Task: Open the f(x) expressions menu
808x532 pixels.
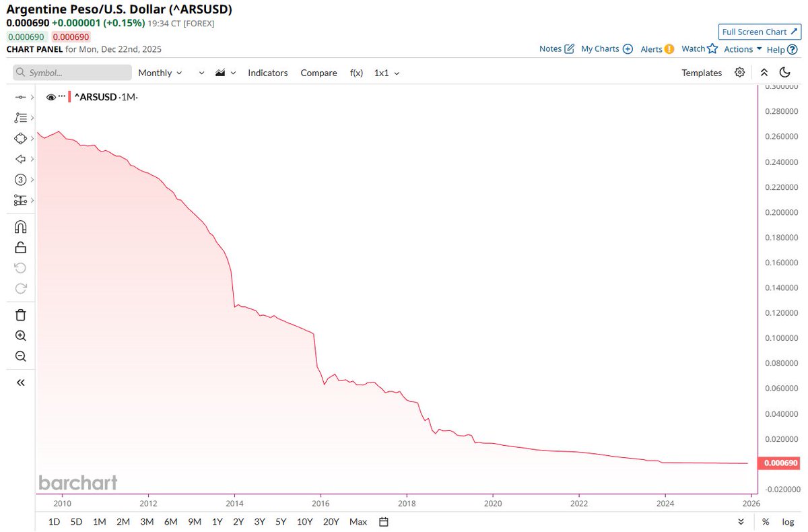Action: (356, 73)
